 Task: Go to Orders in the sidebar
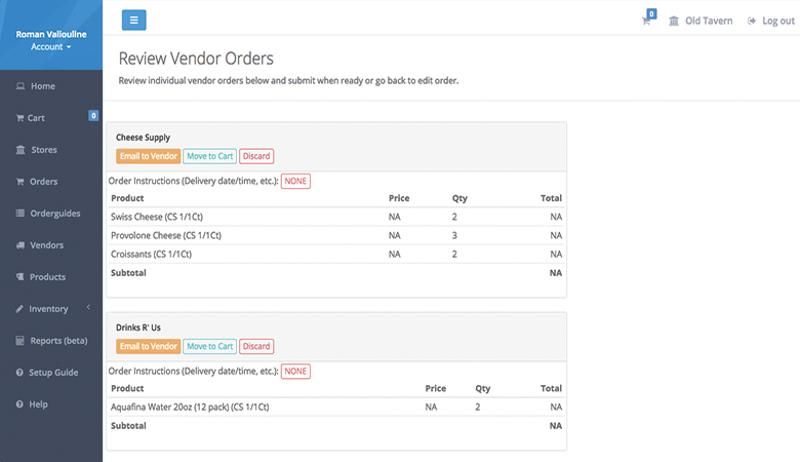[43, 182]
